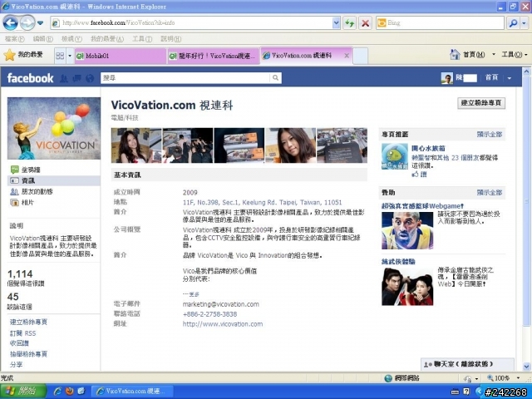Open first photo of woman in white
The width and height of the screenshot is (532, 399).
pos(136,145)
